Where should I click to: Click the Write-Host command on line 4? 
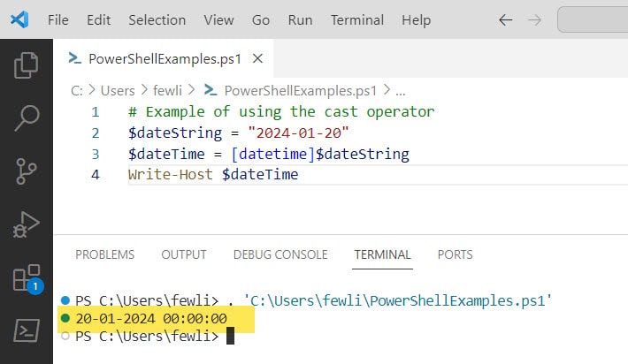coord(170,175)
